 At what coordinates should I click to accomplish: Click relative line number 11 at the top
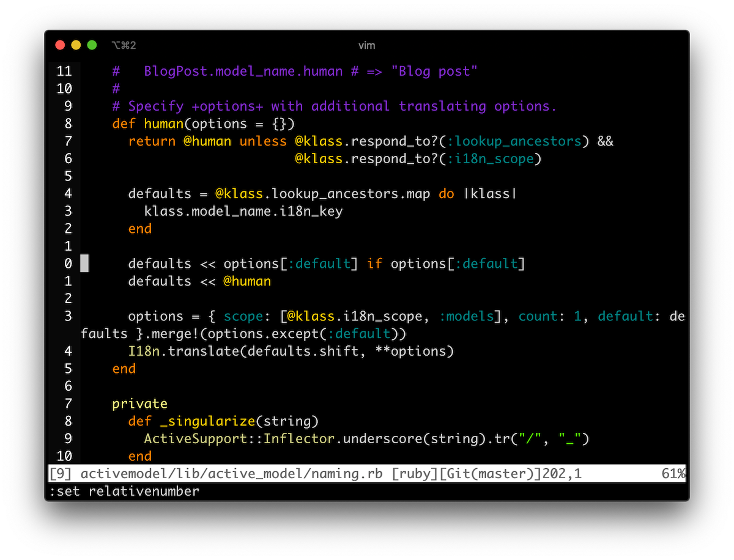click(x=64, y=72)
